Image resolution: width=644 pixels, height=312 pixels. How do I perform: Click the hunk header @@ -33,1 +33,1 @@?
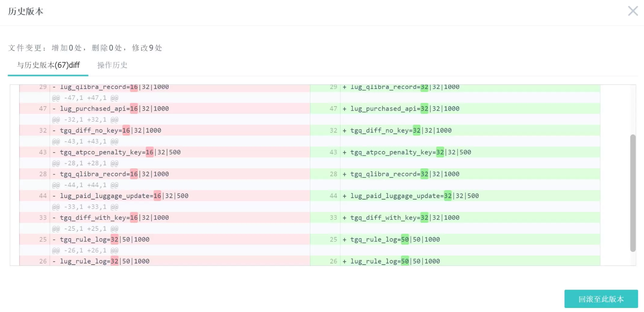pos(85,207)
